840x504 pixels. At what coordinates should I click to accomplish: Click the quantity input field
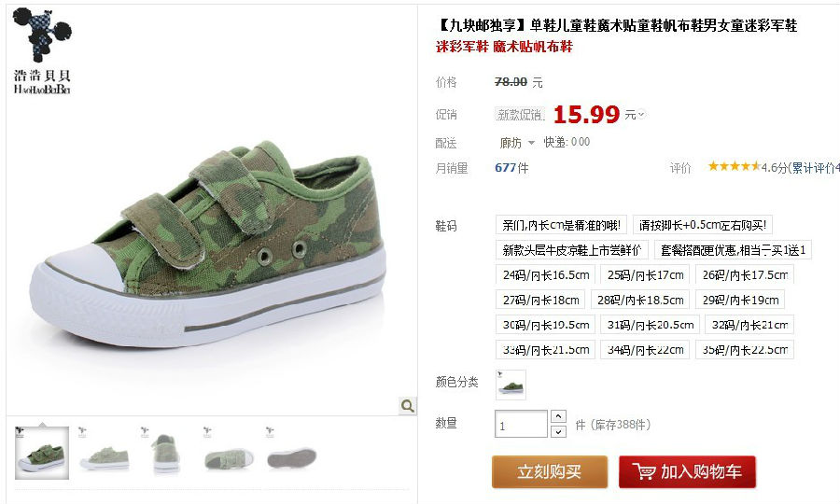click(521, 424)
